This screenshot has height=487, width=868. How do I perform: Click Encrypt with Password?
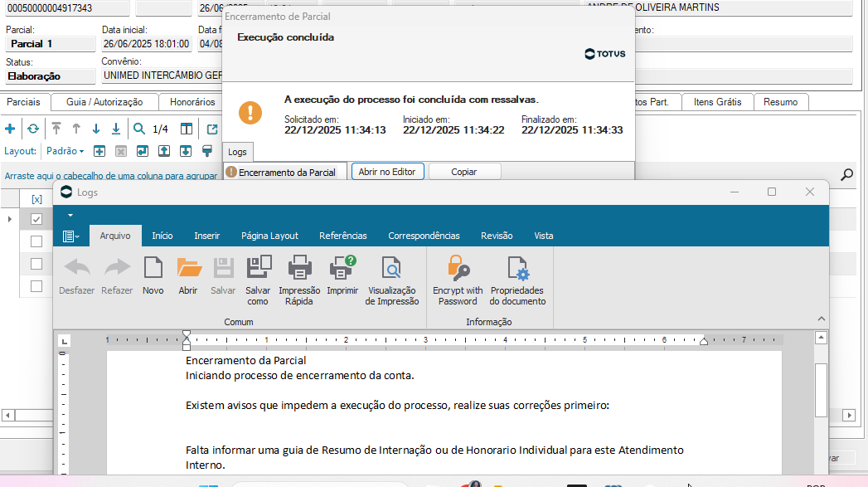click(x=458, y=280)
